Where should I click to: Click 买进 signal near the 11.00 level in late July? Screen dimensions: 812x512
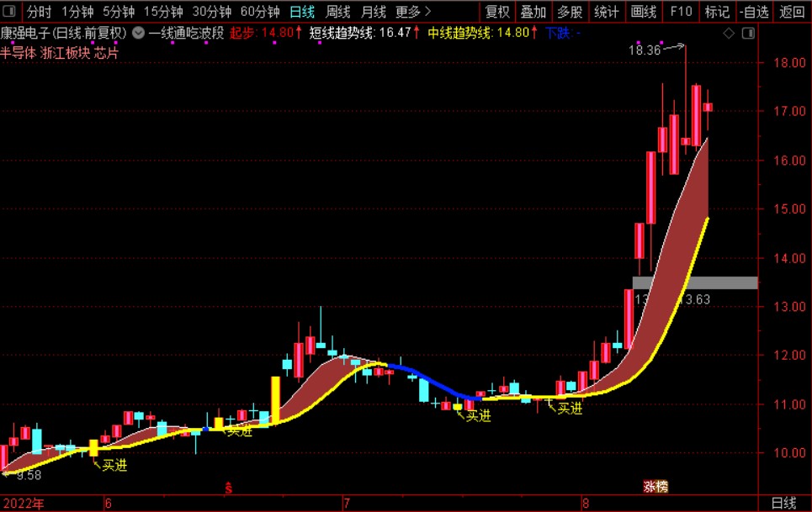point(478,416)
